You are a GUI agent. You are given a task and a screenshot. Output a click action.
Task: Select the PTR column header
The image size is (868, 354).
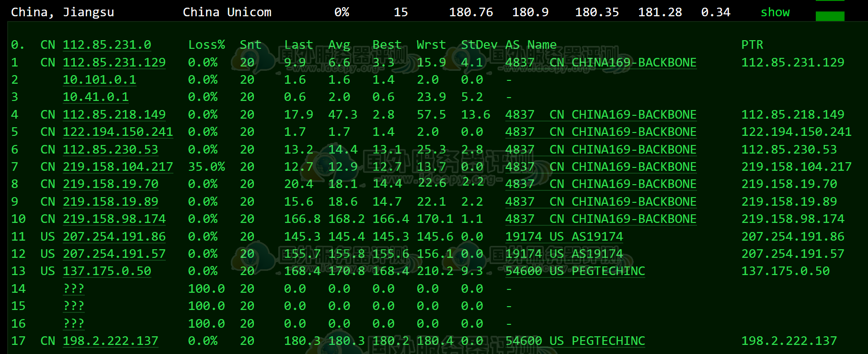tap(752, 45)
